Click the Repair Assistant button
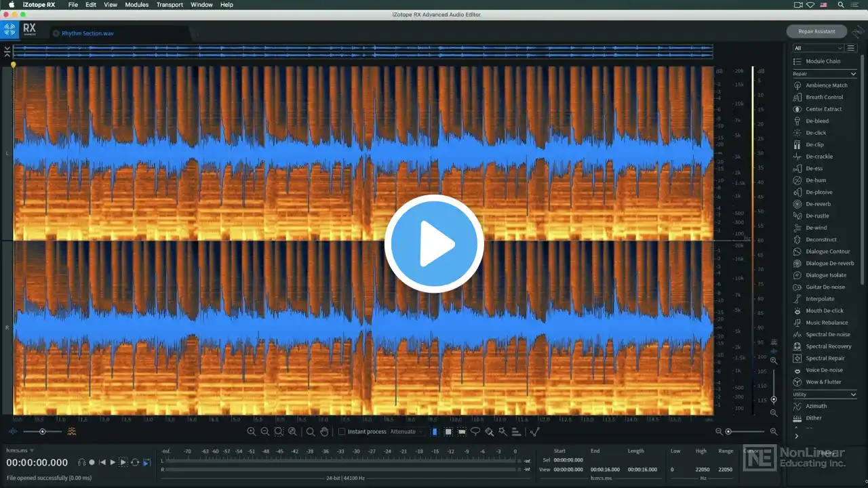Image resolution: width=868 pixels, height=488 pixels. pyautogui.click(x=816, y=31)
